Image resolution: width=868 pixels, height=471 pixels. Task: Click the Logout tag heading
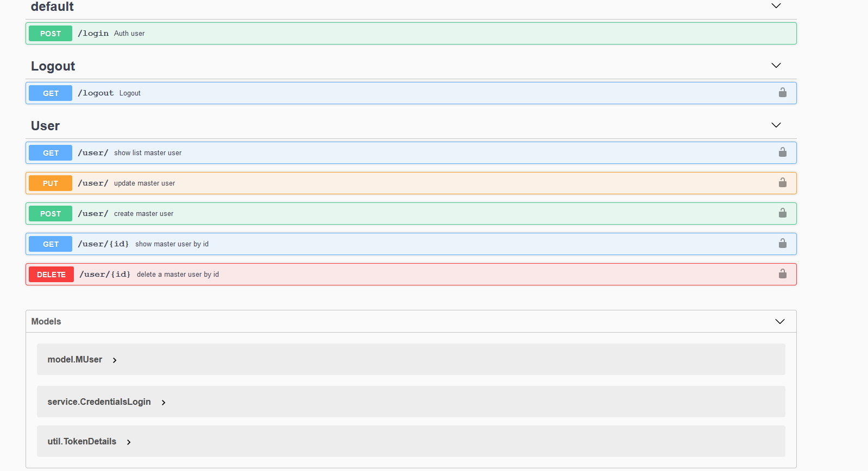53,66
